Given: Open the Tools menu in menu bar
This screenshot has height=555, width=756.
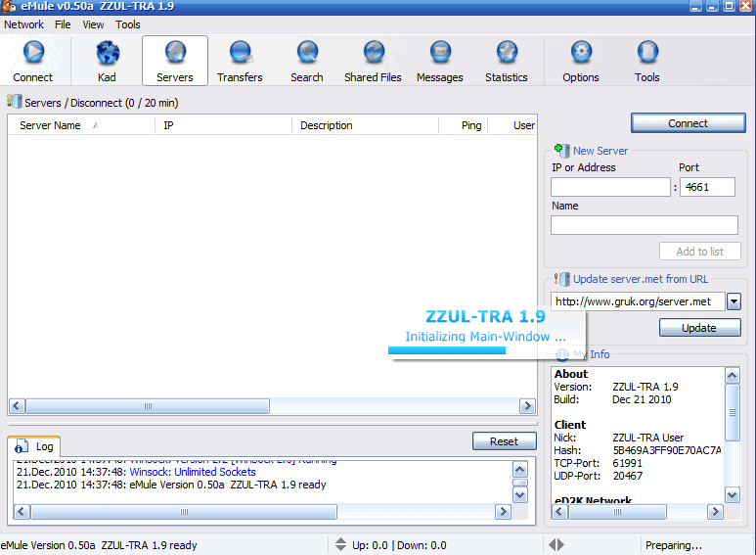Looking at the screenshot, I should click(128, 24).
